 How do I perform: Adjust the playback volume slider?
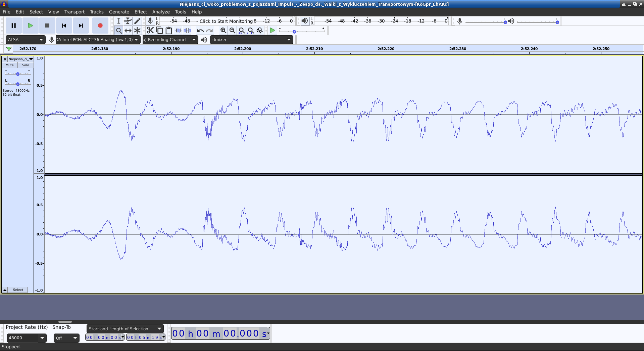pyautogui.click(x=538, y=22)
